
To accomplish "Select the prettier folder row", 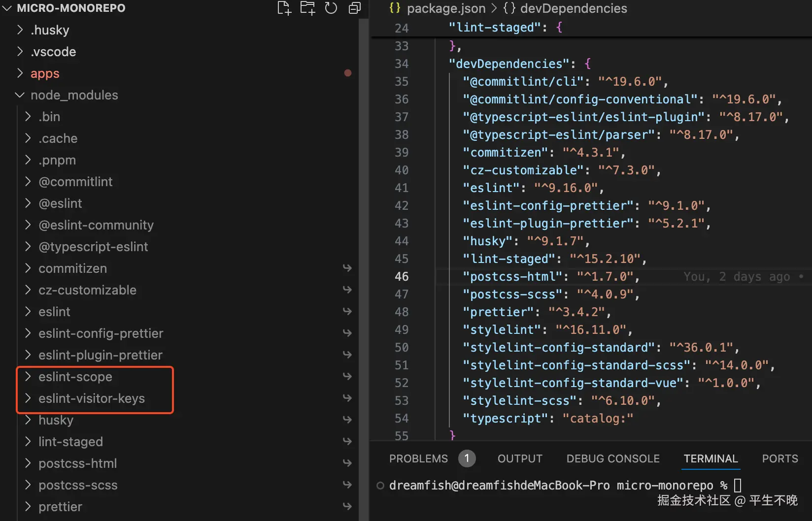I will click(180, 506).
